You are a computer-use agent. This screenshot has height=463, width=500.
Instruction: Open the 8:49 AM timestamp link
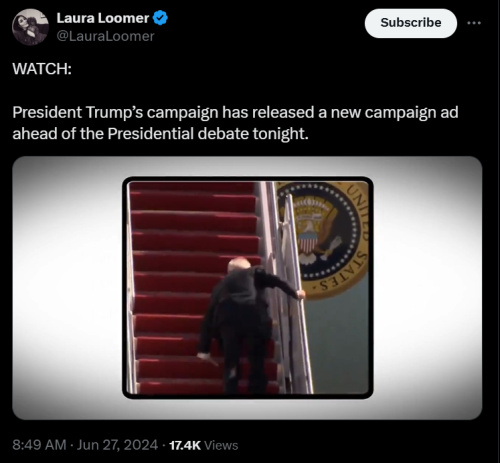[39, 445]
